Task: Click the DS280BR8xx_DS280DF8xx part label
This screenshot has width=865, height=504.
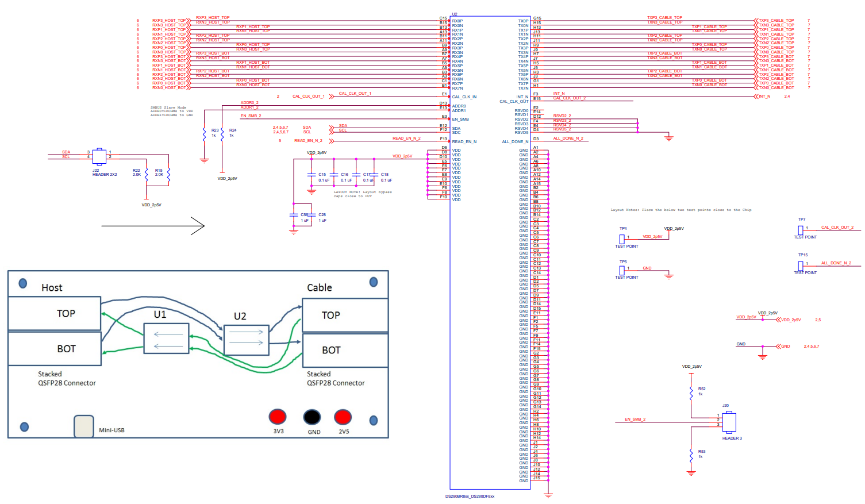Action: pos(470,496)
